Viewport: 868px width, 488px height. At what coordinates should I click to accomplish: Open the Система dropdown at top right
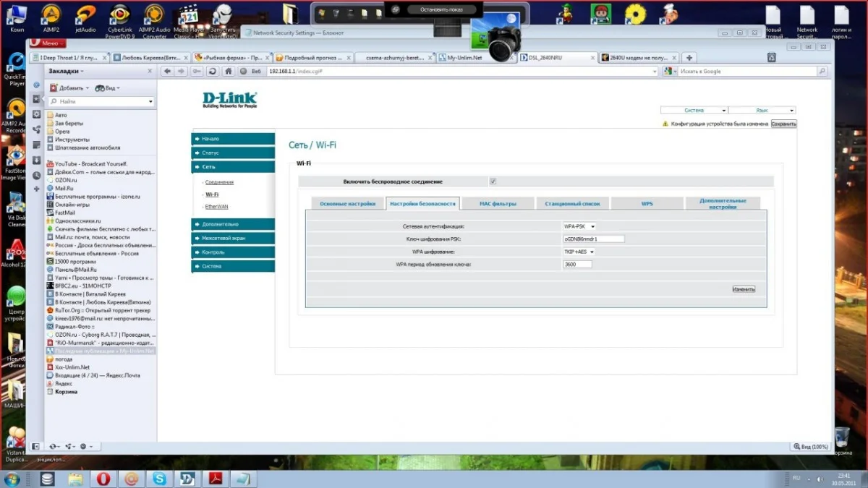pos(694,111)
